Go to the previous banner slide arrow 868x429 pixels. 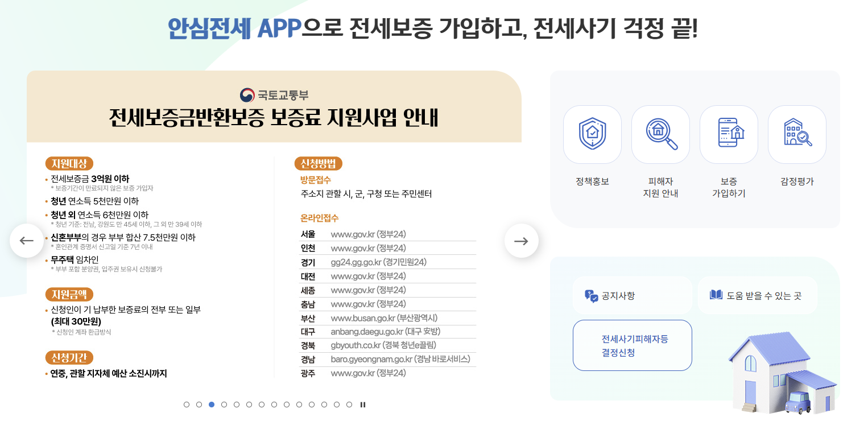pos(27,241)
